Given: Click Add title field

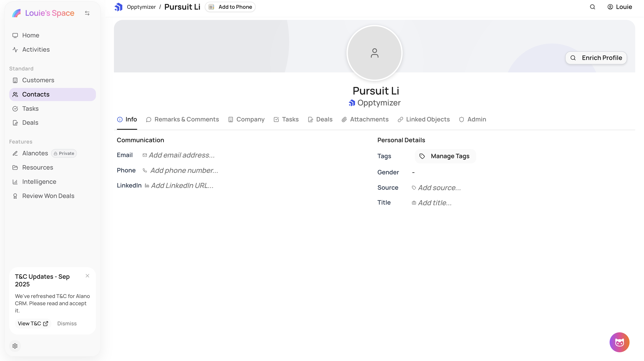Looking at the screenshot, I should pyautogui.click(x=432, y=203).
